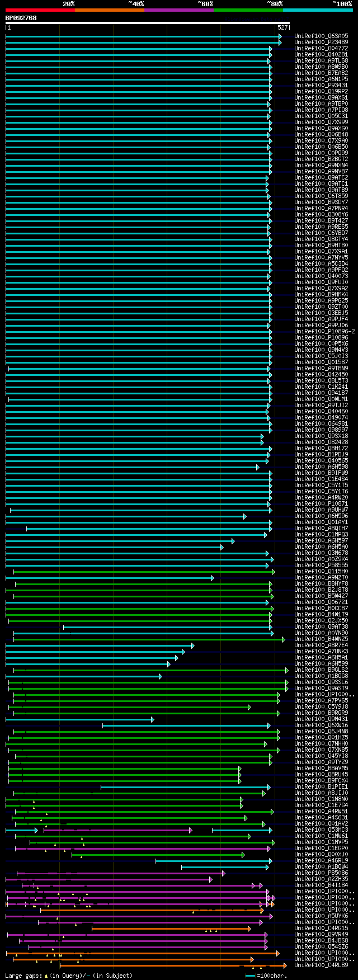Open hit UniRef100_Q40281
The image size is (358, 980).
coord(321,55)
